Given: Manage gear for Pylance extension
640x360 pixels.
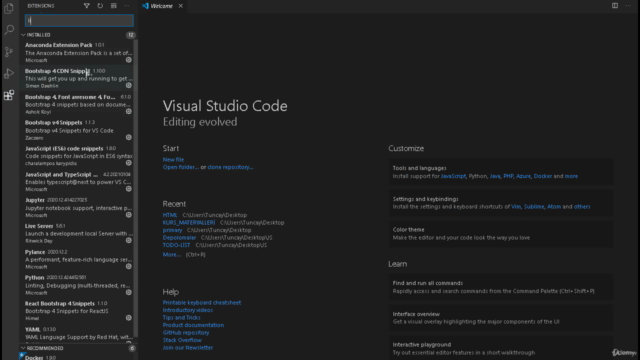Looking at the screenshot, I should click(x=129, y=267).
